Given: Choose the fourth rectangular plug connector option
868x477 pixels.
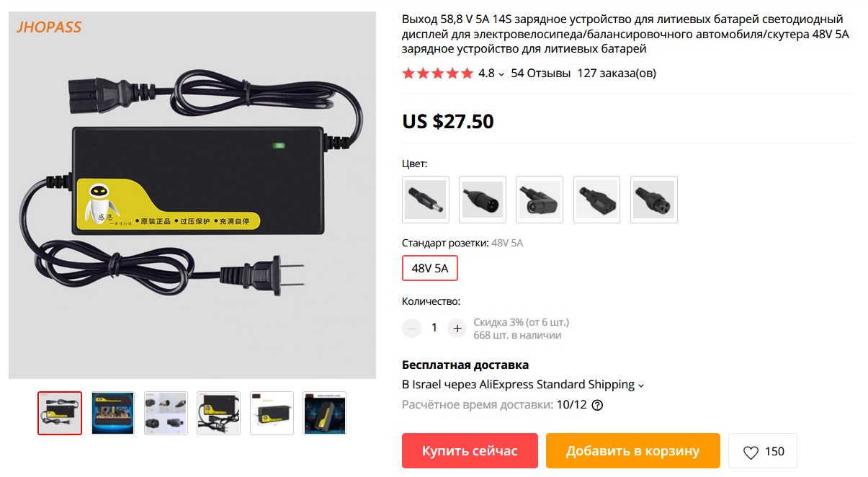Looking at the screenshot, I should click(x=597, y=200).
